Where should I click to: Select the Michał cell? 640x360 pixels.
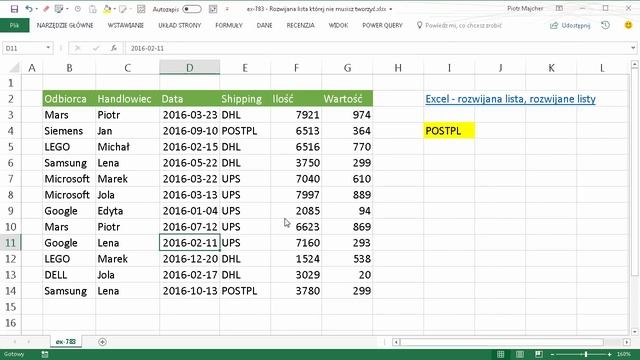tap(127, 147)
